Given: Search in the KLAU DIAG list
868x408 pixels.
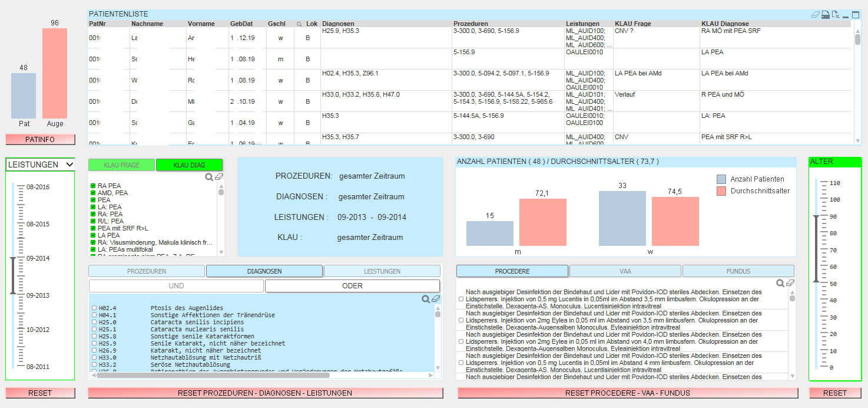Looking at the screenshot, I should point(209,177).
